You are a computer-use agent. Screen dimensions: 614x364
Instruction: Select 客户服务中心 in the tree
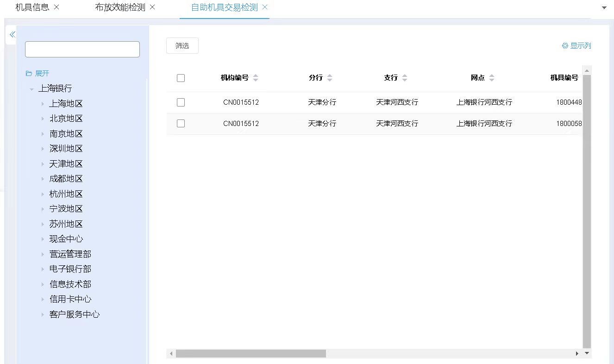(75, 314)
